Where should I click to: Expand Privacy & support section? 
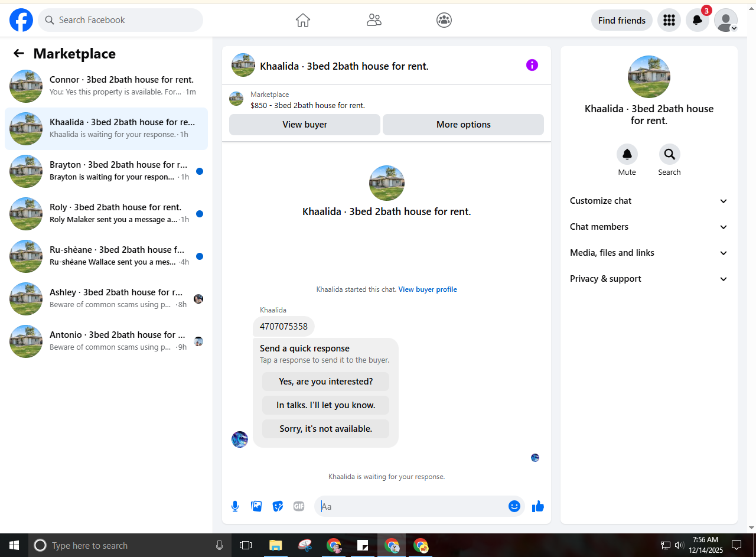point(649,279)
